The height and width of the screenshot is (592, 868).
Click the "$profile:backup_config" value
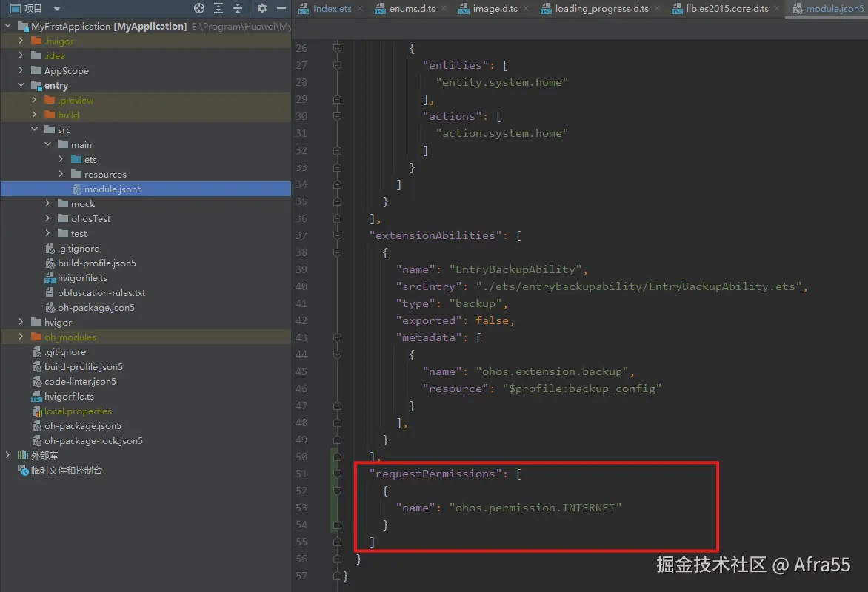coord(582,388)
